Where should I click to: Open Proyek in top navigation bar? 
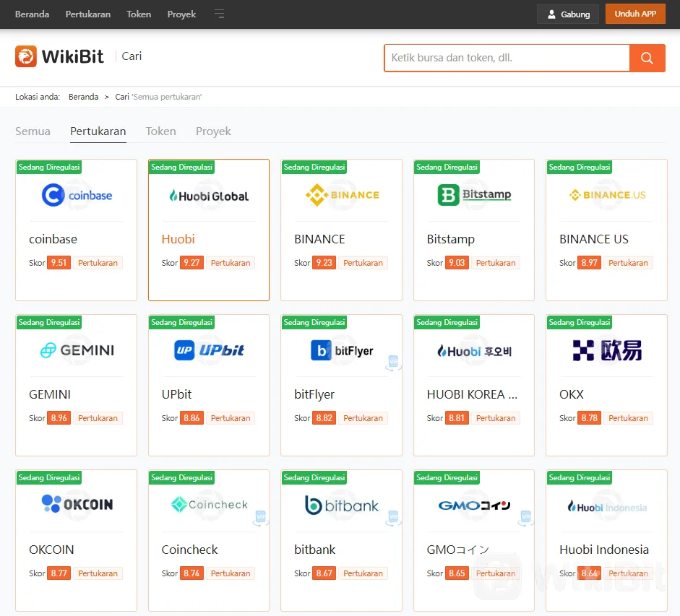(181, 14)
